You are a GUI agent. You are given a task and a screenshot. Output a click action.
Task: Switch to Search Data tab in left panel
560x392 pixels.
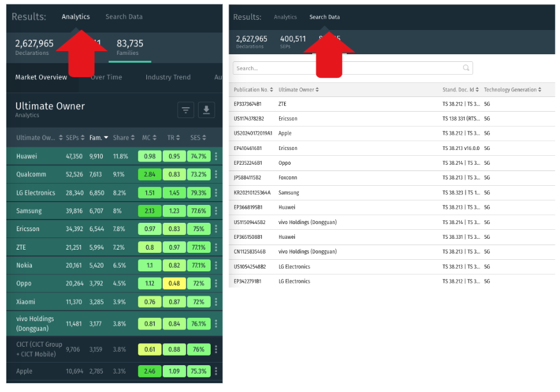coord(124,17)
